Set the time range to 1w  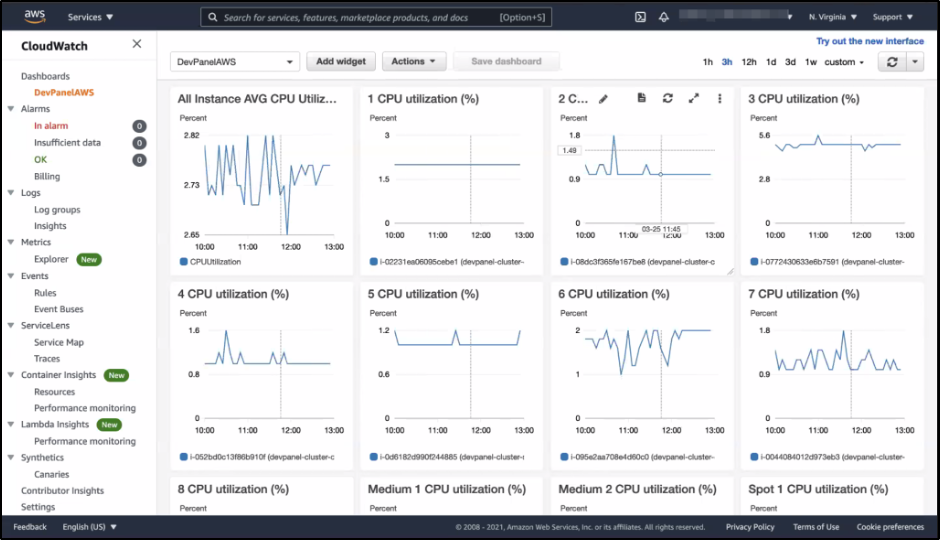pos(811,62)
